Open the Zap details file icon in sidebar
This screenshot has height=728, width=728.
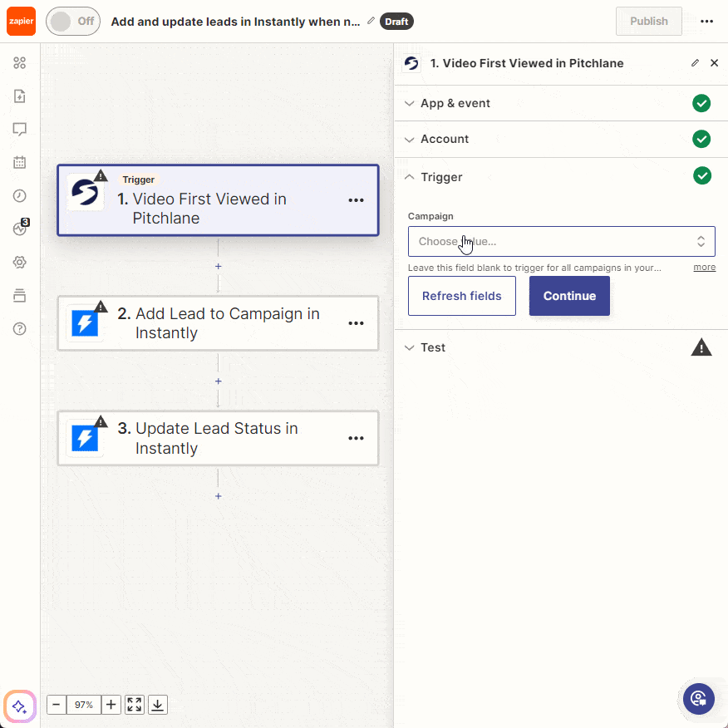[19, 96]
